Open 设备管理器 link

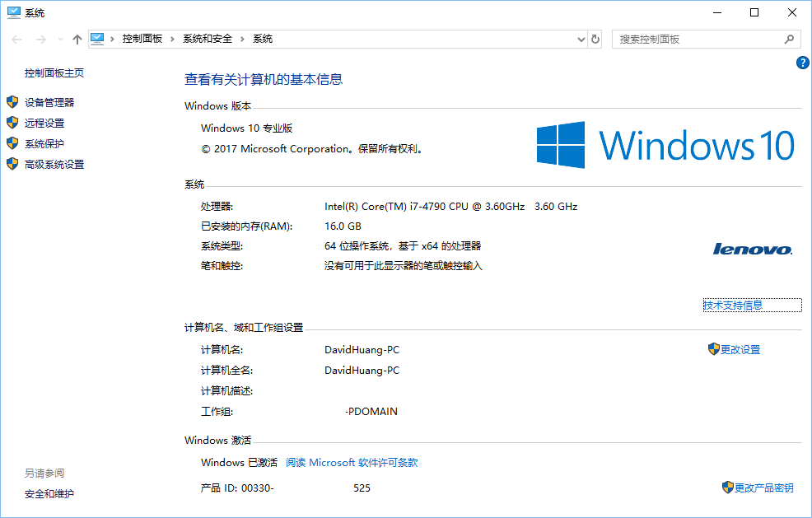click(x=49, y=103)
